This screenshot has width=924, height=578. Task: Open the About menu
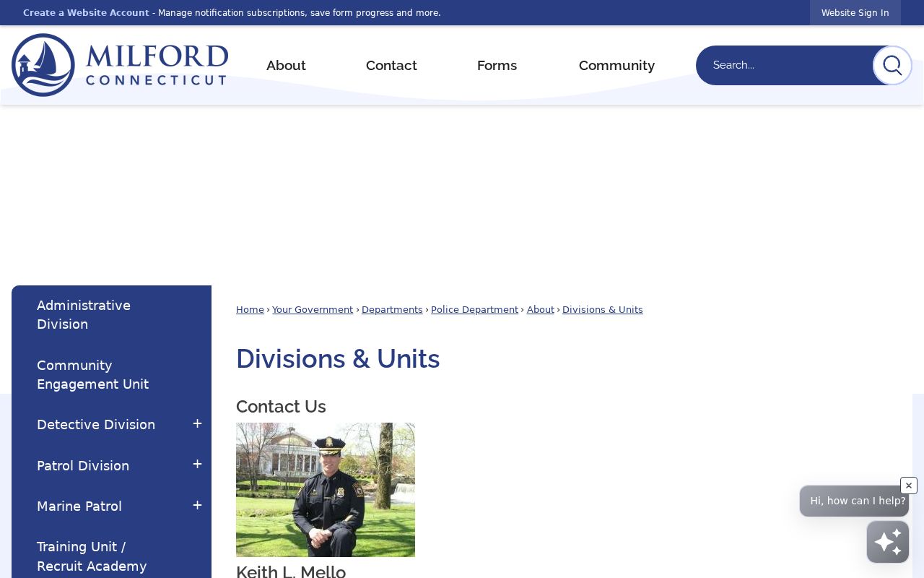pos(286,66)
